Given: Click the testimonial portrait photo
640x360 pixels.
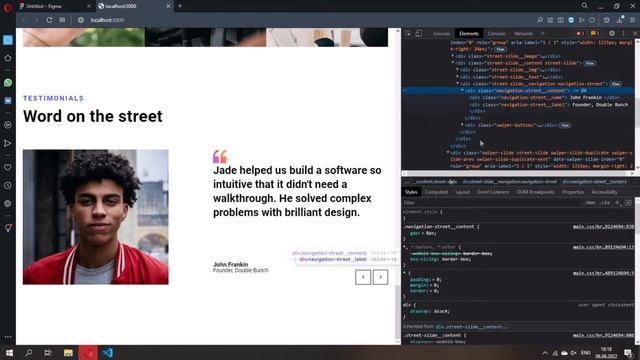Looking at the screenshot, I should coord(96,217).
